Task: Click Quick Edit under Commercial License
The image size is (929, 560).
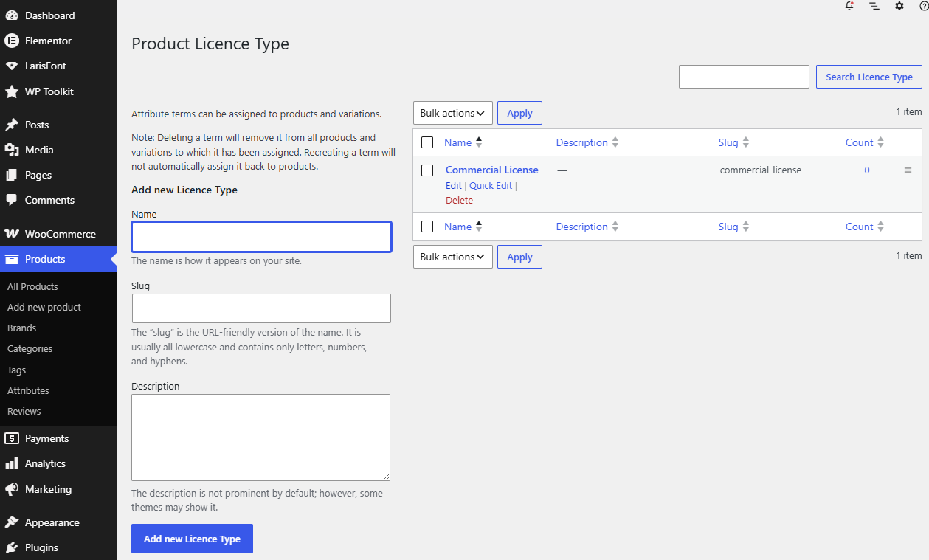Action: coord(491,185)
